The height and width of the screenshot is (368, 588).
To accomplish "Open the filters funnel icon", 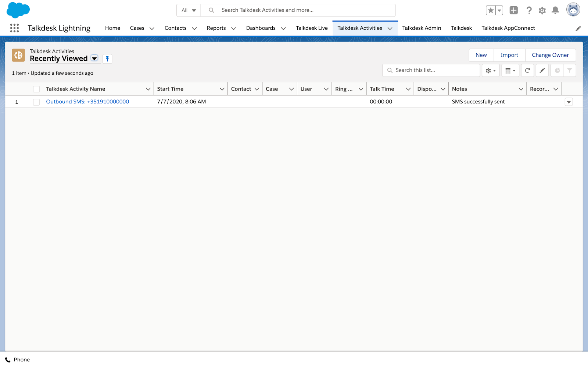I will coord(570,70).
